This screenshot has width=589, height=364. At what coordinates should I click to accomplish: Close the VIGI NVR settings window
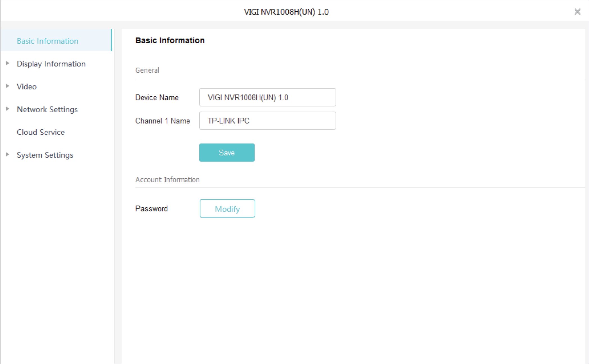(x=577, y=11)
